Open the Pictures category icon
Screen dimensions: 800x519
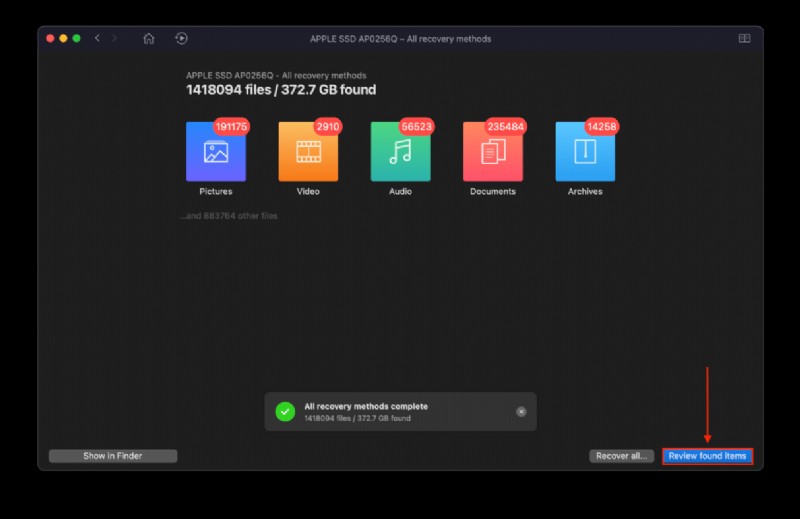click(216, 152)
